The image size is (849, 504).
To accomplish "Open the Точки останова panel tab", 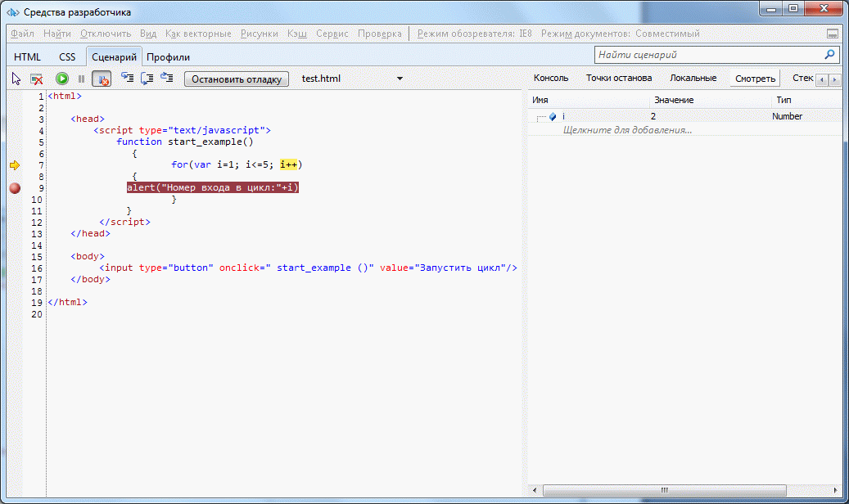I will 619,78.
